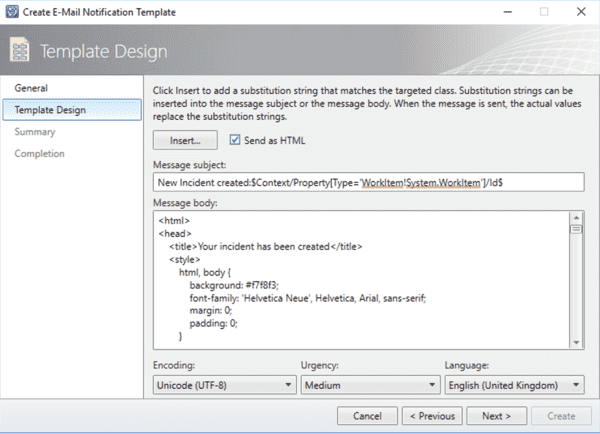The width and height of the screenshot is (600, 434).
Task: Click Next to continue the wizard
Action: click(496, 415)
